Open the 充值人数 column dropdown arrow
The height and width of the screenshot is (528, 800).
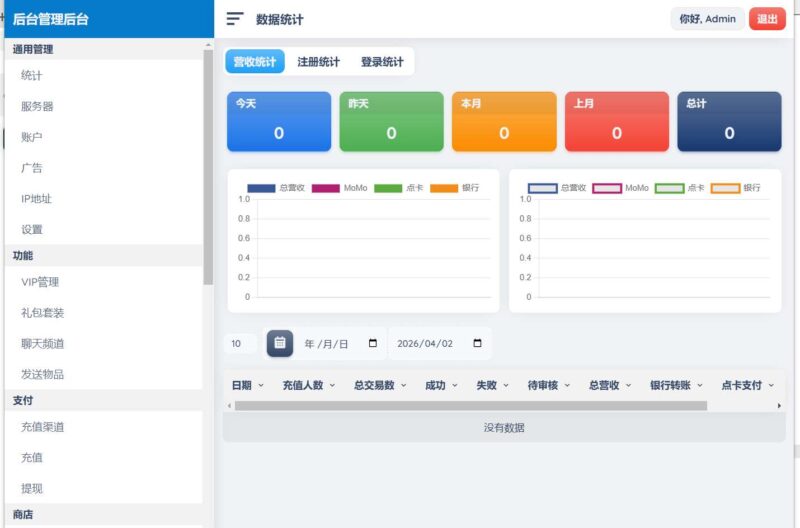coord(332,385)
